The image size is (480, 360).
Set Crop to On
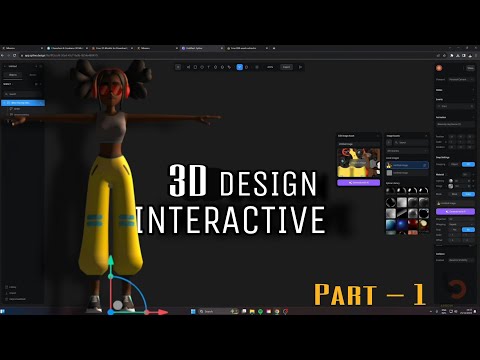pyautogui.click(x=468, y=230)
